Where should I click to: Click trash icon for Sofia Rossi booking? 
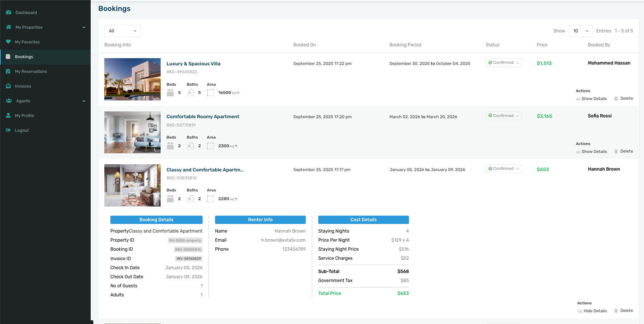click(x=616, y=151)
